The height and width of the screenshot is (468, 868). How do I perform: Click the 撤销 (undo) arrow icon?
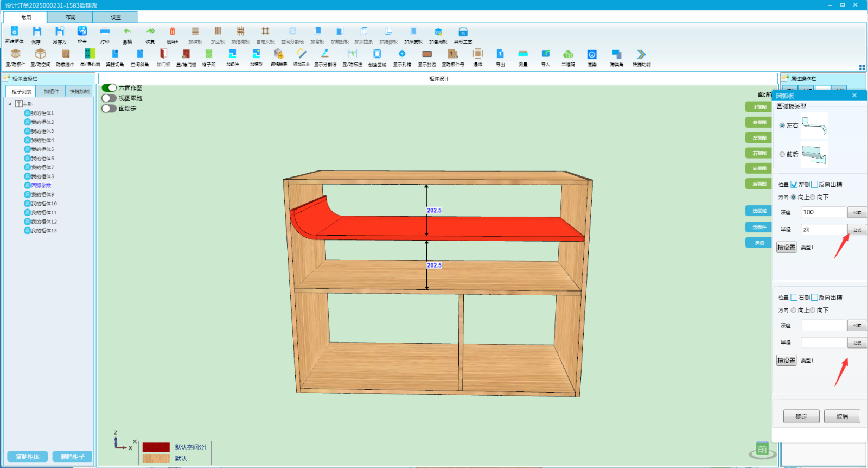point(127,32)
